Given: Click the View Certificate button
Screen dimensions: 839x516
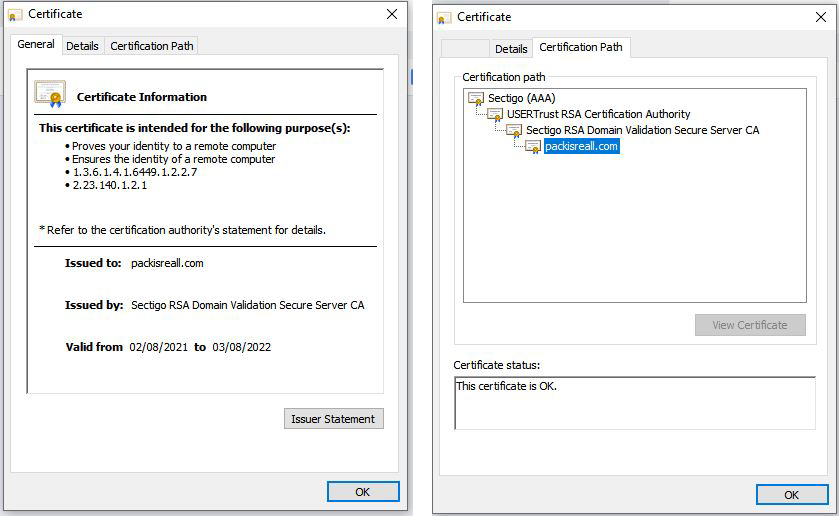Looking at the screenshot, I should point(750,325).
